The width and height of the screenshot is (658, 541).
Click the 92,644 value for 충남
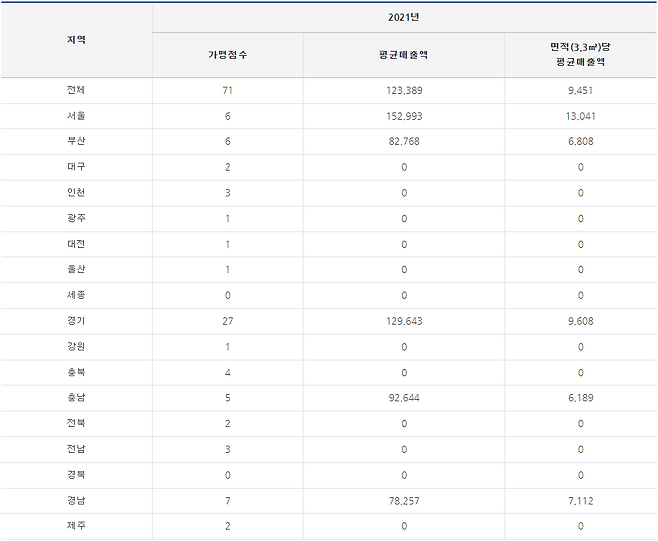[x=404, y=398]
